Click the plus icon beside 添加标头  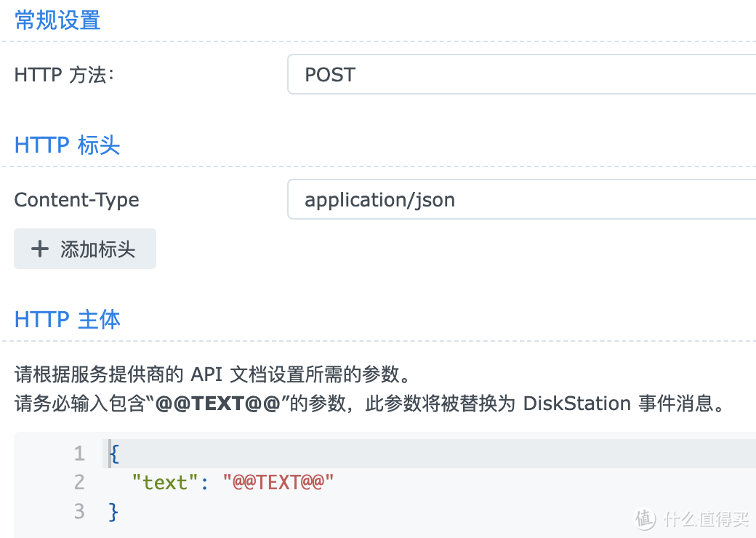point(39,249)
